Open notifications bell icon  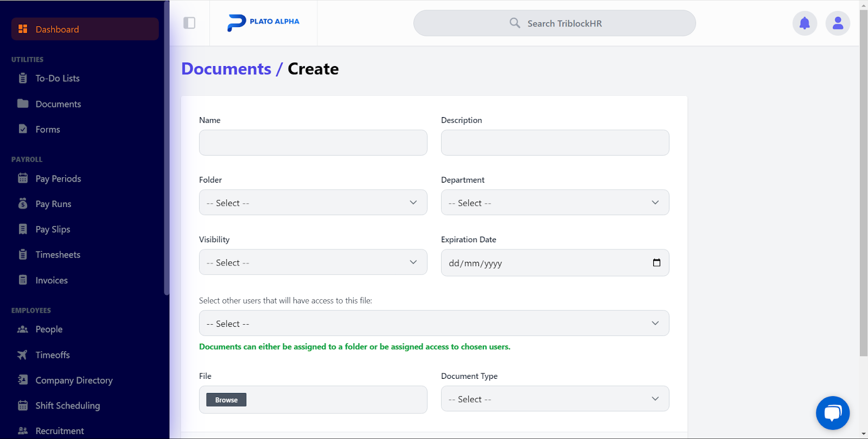coord(805,23)
